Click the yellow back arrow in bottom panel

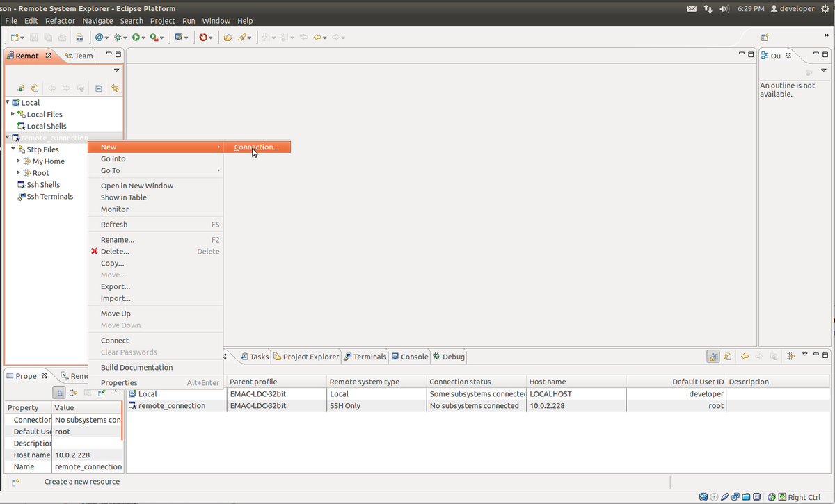click(745, 357)
